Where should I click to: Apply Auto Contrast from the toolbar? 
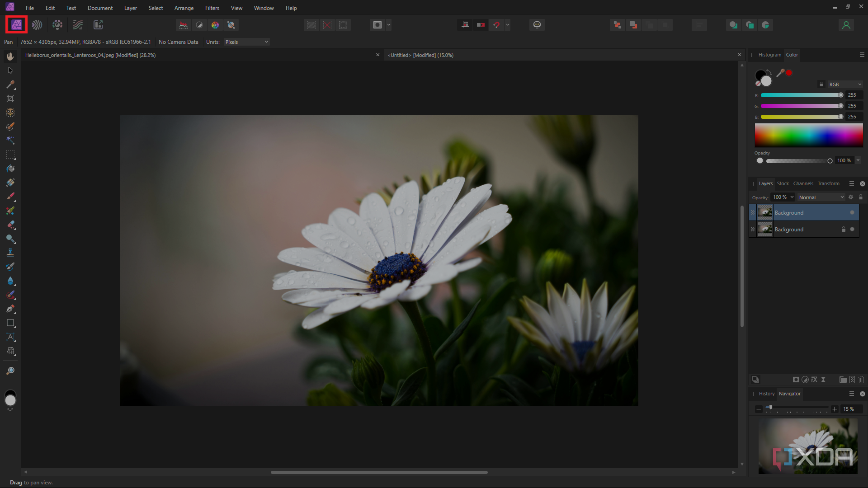click(x=199, y=25)
